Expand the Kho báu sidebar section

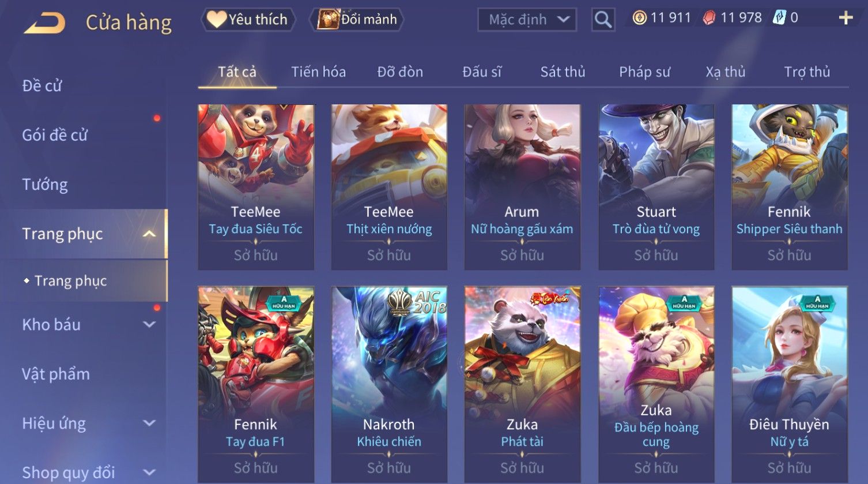point(149,324)
